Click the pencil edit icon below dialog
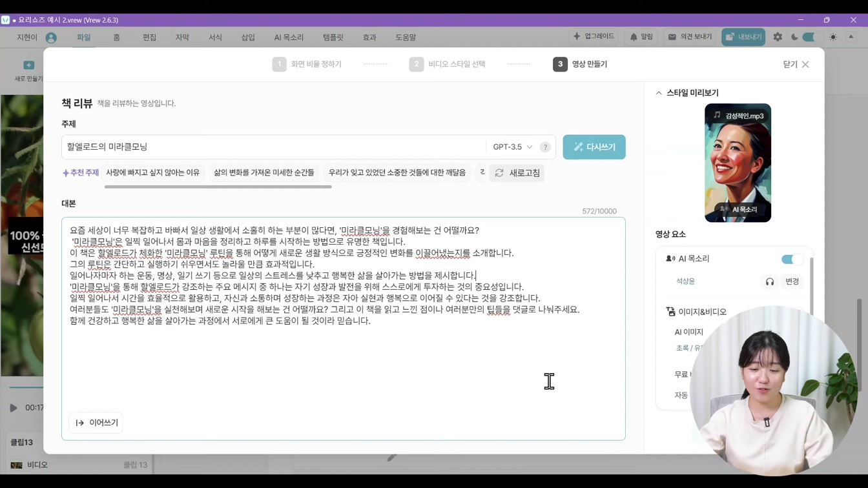Image resolution: width=868 pixels, height=488 pixels. point(391,458)
